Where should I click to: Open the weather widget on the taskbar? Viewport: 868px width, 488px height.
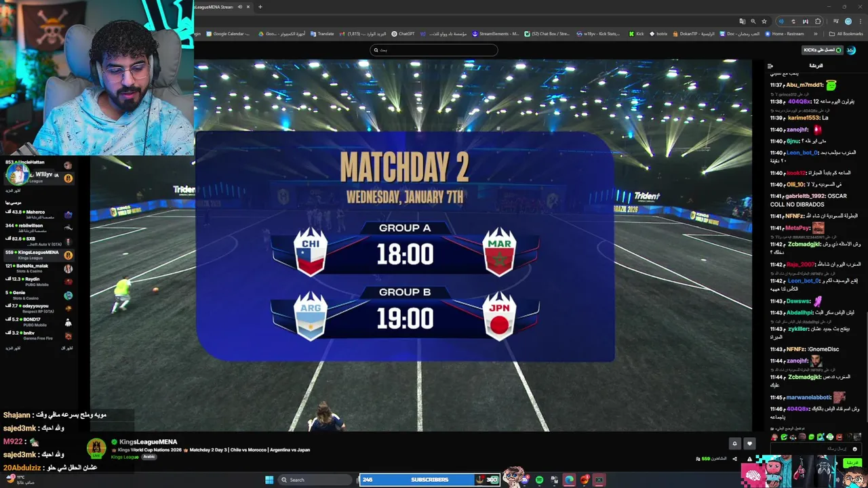pyautogui.click(x=20, y=479)
